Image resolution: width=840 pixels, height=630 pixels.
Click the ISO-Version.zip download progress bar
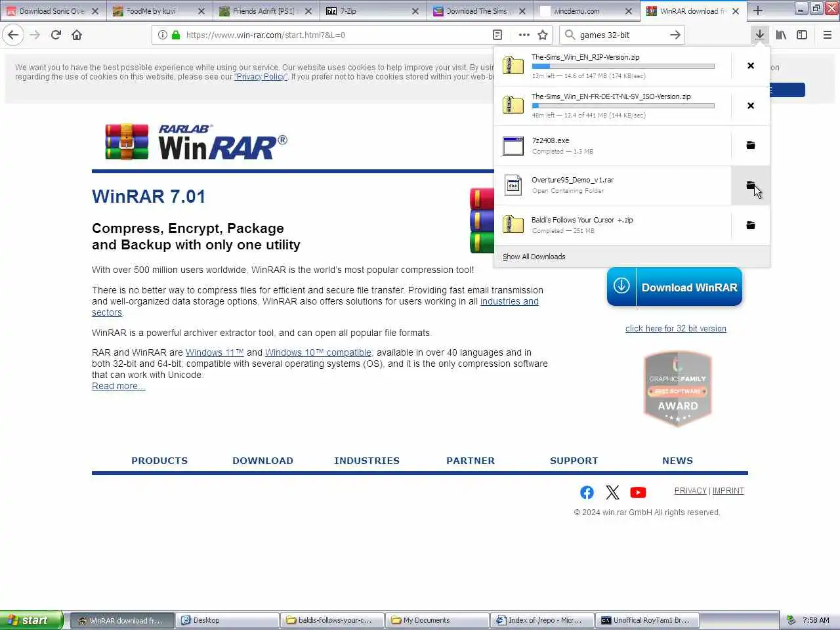click(623, 106)
